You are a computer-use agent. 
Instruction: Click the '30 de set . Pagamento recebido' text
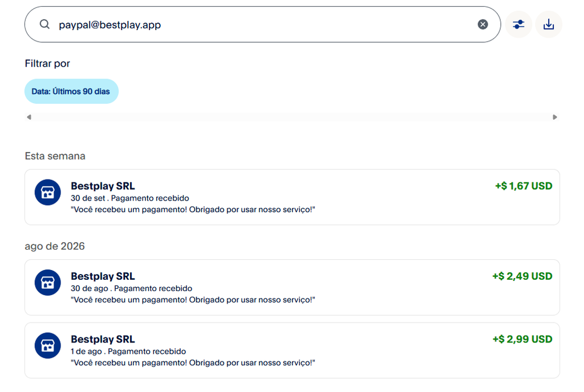[130, 198]
